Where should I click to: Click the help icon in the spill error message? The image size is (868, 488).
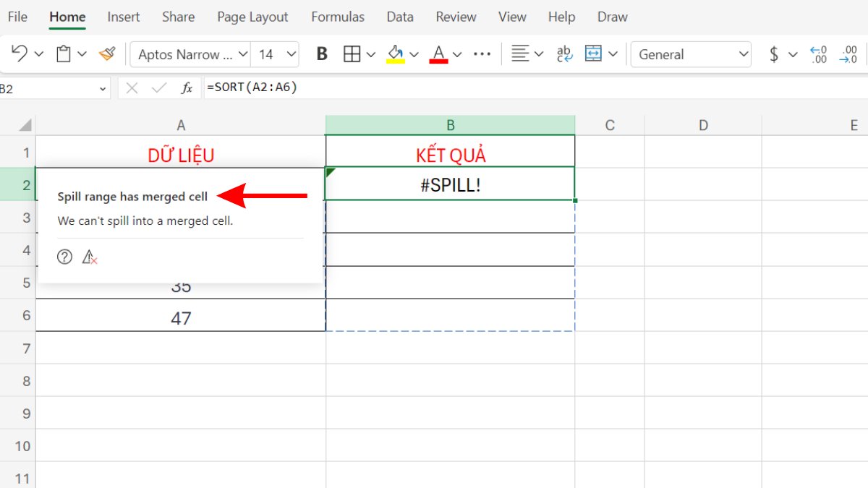click(64, 257)
